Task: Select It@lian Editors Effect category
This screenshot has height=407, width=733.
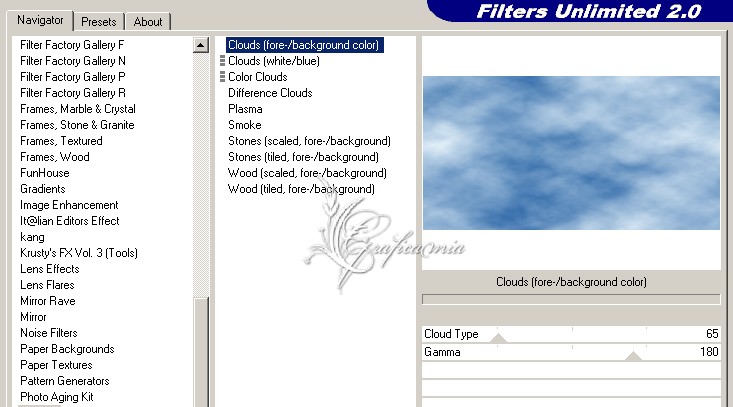Action: tap(70, 221)
